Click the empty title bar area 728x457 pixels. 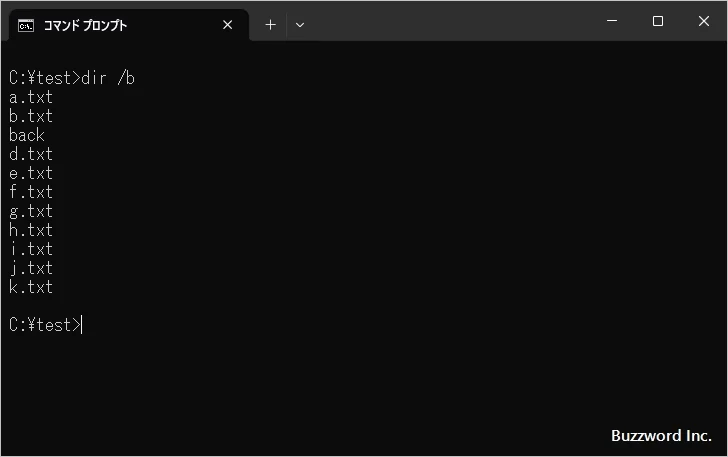[x=450, y=21]
